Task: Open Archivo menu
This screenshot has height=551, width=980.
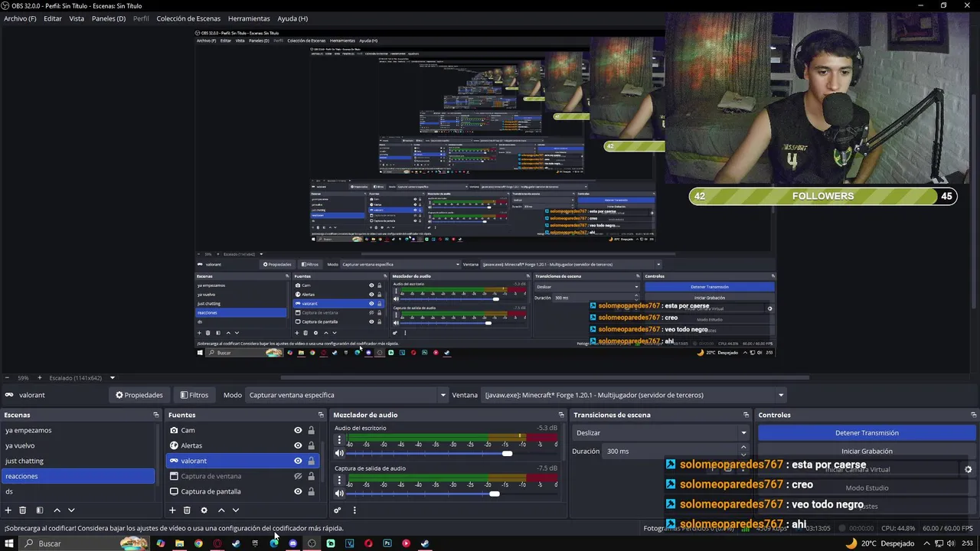Action: (20, 18)
